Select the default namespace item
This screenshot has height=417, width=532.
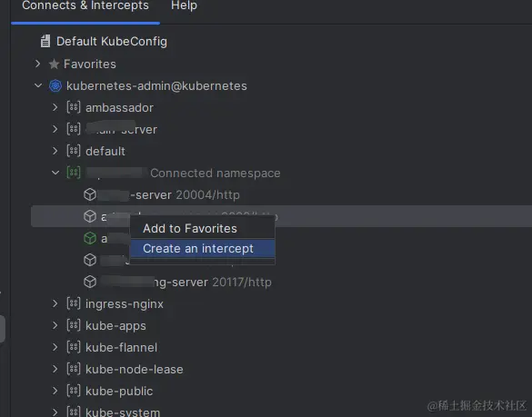105,151
